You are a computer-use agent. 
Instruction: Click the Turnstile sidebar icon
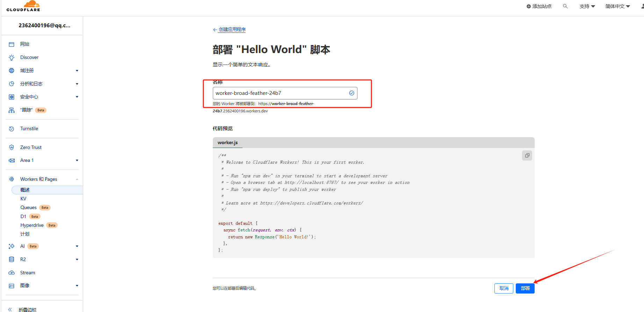[x=12, y=129]
